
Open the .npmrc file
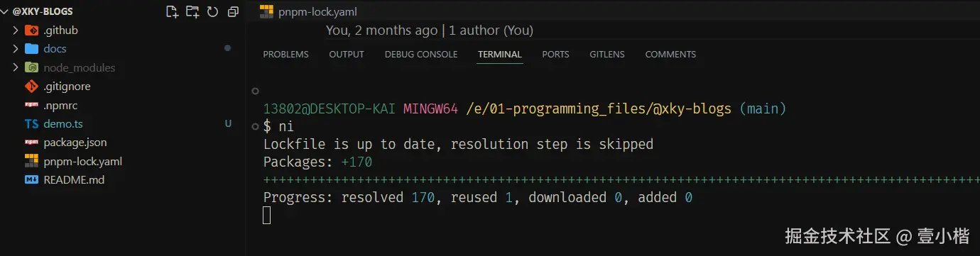tap(60, 105)
